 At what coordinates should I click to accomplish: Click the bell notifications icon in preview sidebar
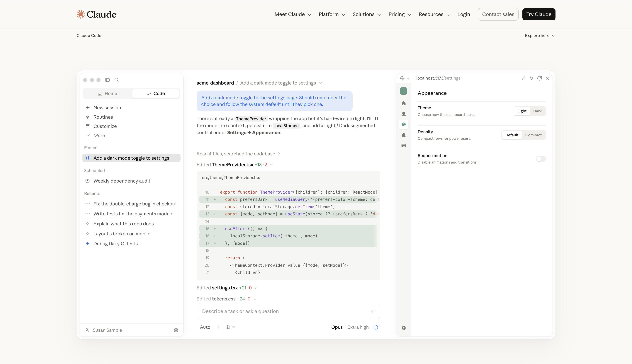tap(403, 135)
